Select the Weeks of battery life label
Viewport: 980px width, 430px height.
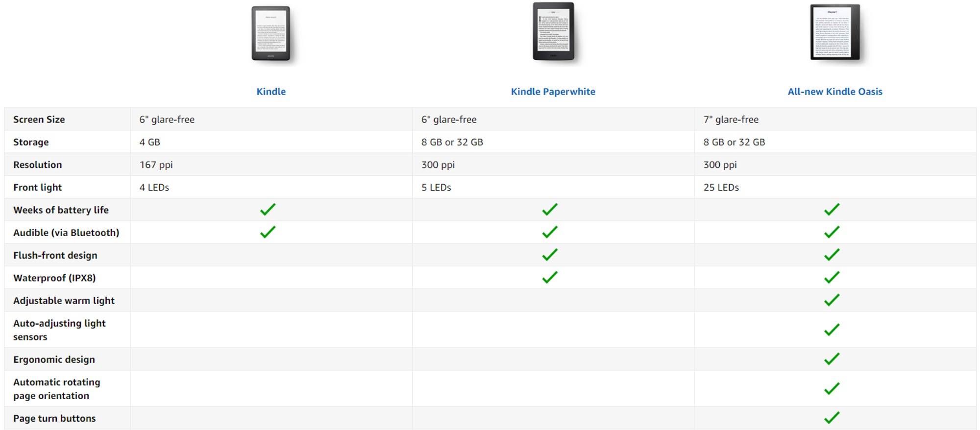point(61,210)
